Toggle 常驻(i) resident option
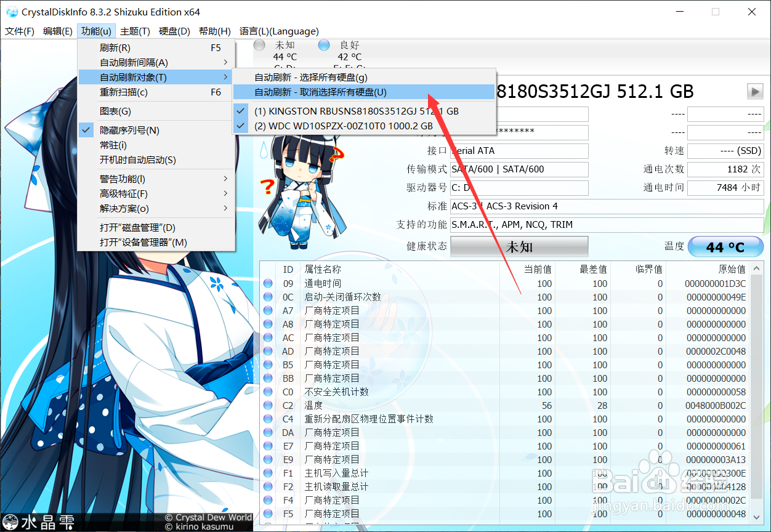Viewport: 771px width, 532px height. point(156,145)
